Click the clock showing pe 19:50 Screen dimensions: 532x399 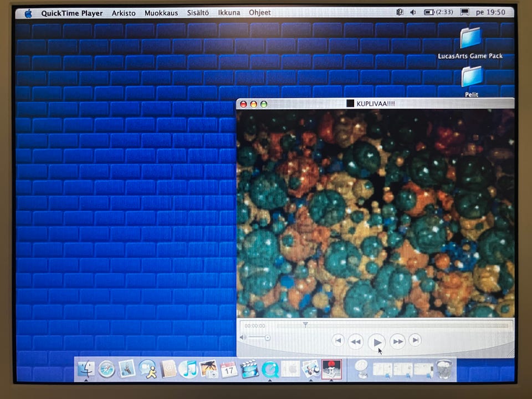(490, 12)
